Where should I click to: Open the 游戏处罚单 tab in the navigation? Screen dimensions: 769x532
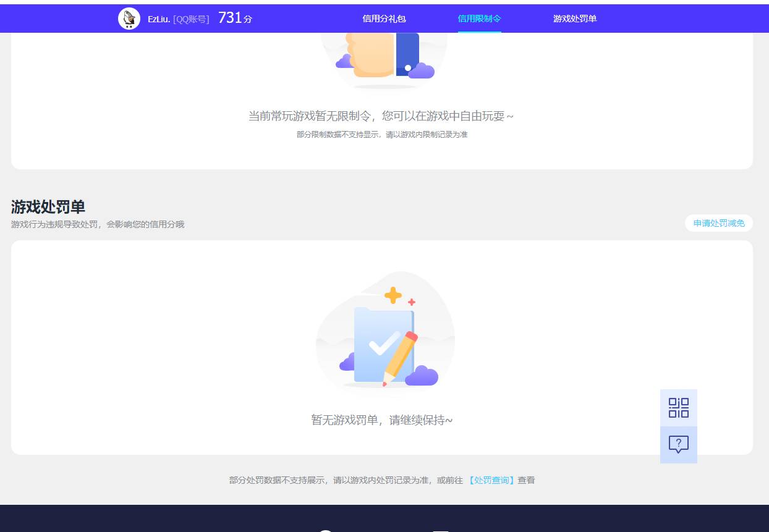coord(575,19)
